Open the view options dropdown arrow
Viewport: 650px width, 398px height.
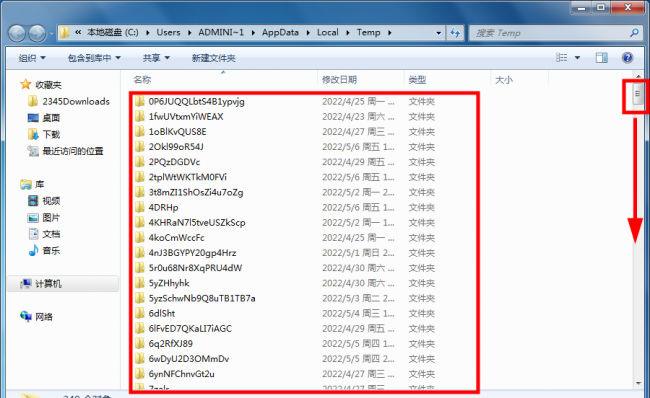pos(577,58)
